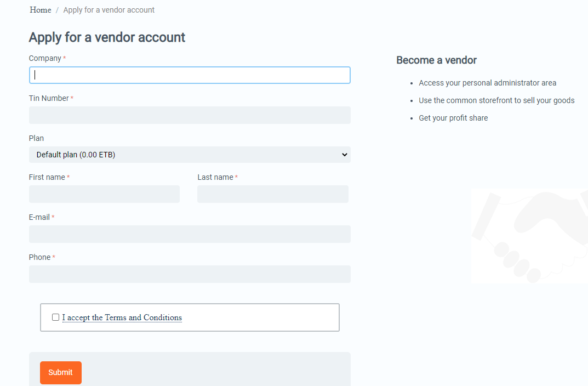Open the Terms and Conditions link text
The image size is (588, 386).
(x=122, y=317)
